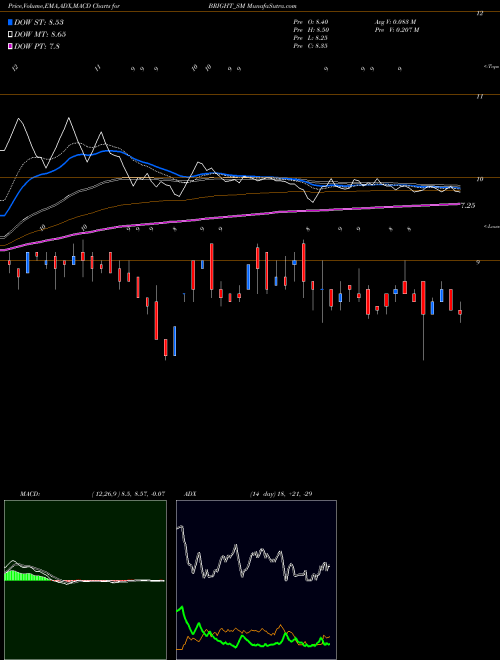
Task: Open the green MACD histogram panel
Action: pyautogui.click(x=85, y=580)
